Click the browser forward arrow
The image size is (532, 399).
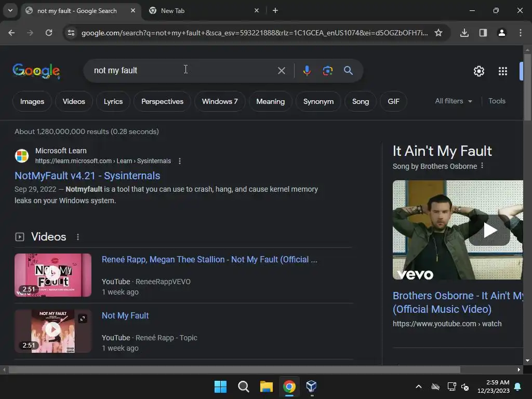30,33
